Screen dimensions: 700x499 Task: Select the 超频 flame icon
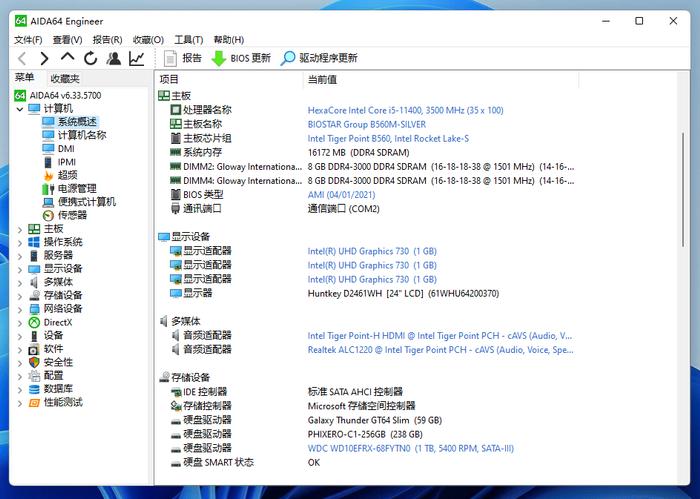click(48, 175)
